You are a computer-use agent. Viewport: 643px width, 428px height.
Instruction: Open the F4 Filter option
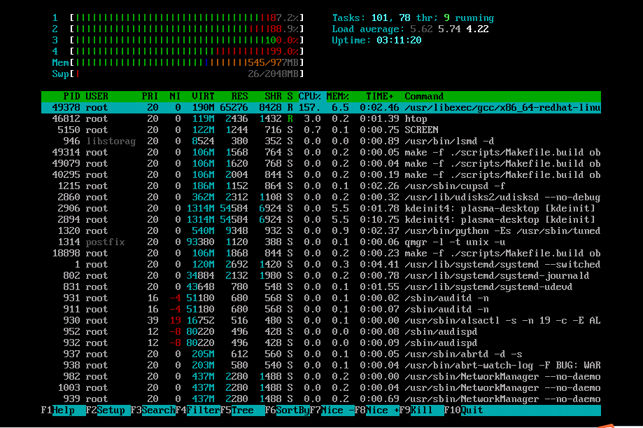tap(198, 410)
